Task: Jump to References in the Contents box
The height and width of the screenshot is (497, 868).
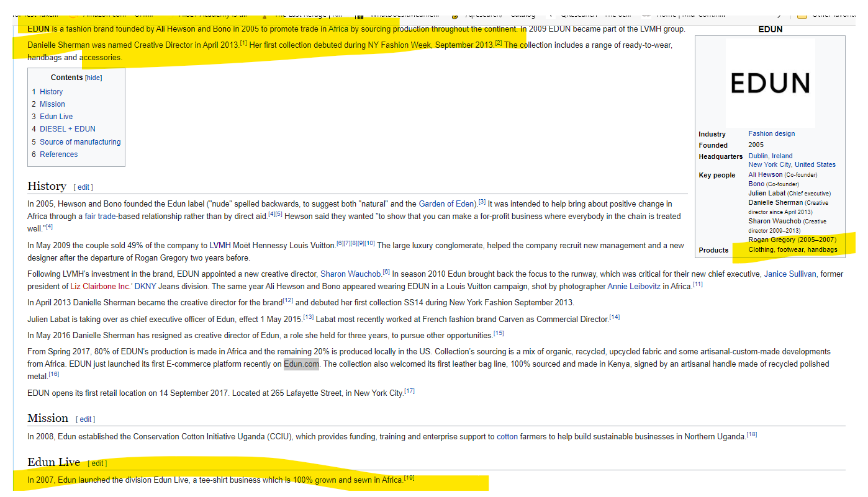Action: click(x=59, y=154)
